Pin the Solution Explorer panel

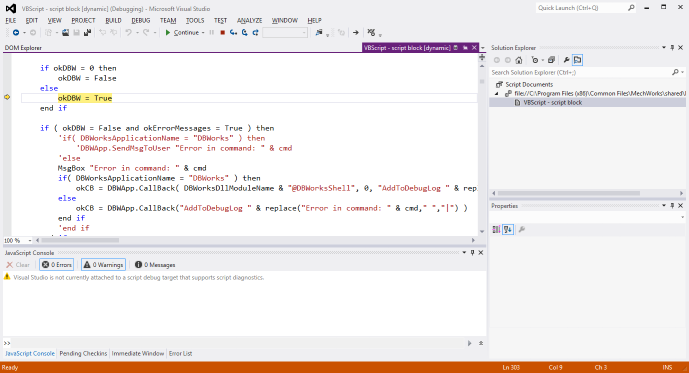tap(672, 47)
